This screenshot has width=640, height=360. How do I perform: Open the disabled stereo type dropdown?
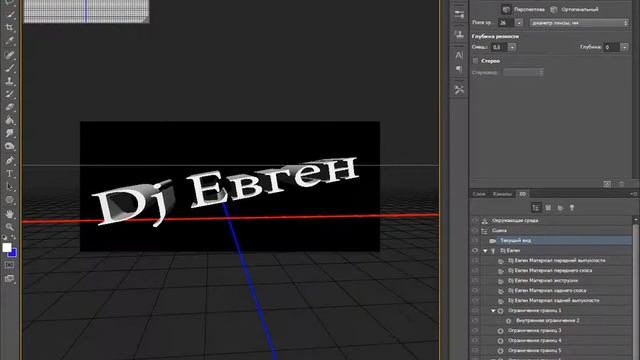coord(523,73)
